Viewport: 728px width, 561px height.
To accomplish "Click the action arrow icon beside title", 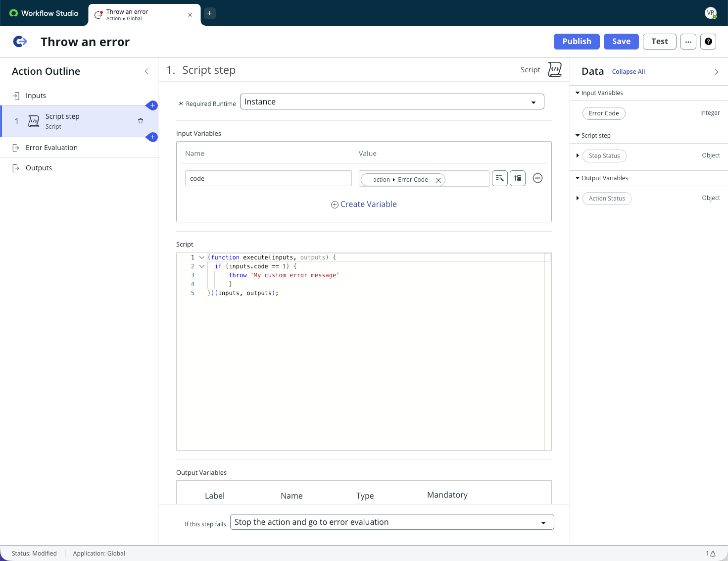I will [20, 42].
